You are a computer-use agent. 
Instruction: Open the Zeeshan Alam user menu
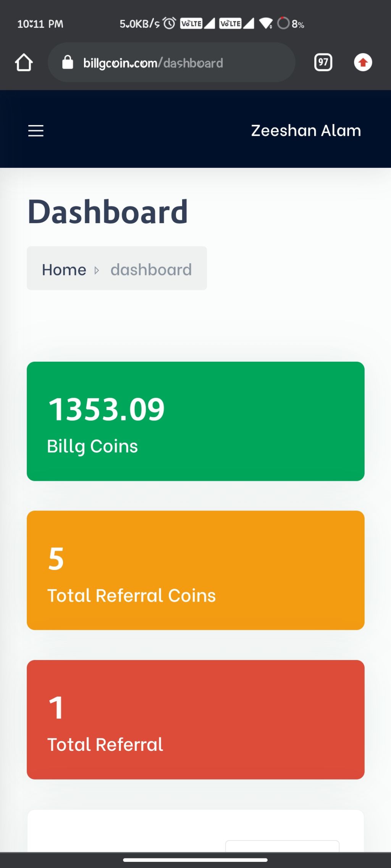pyautogui.click(x=306, y=130)
